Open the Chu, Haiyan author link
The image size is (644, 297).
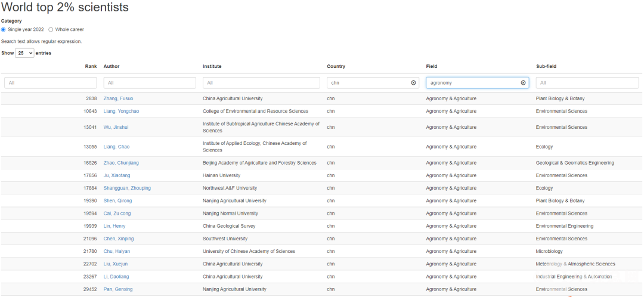[116, 251]
